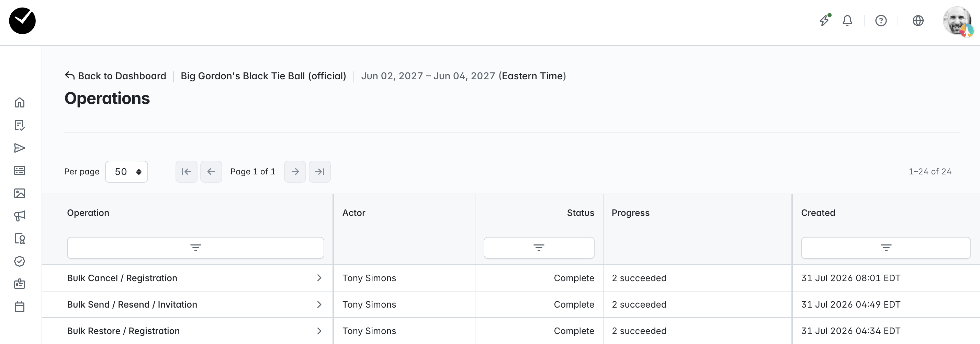This screenshot has width=980, height=344.
Task: Open the megaphone announcements icon
Action: pos(19,216)
